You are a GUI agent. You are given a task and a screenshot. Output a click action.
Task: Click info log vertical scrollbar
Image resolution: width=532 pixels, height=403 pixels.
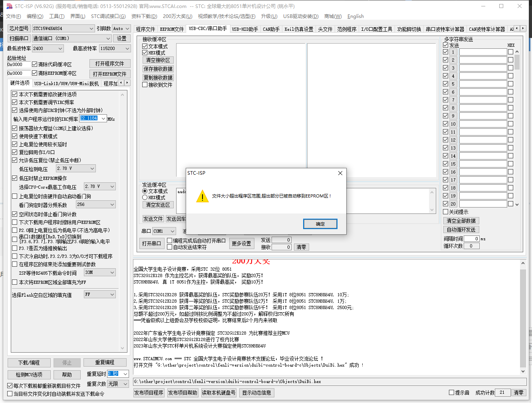click(x=523, y=317)
